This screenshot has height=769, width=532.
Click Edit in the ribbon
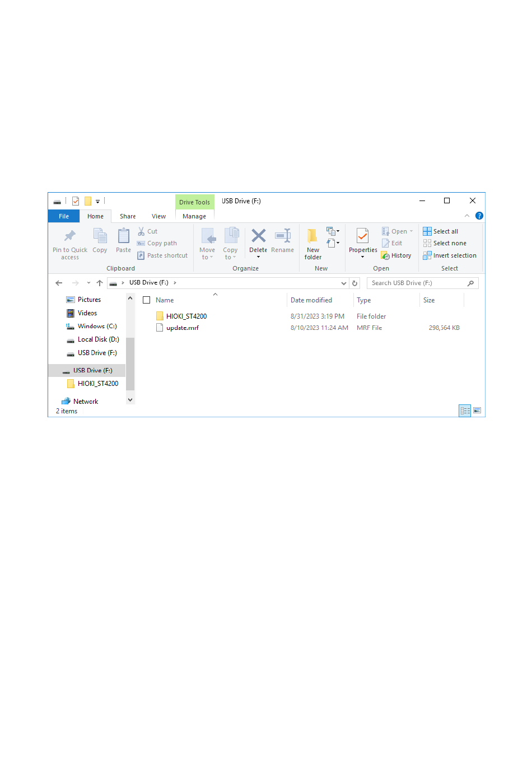pos(392,243)
